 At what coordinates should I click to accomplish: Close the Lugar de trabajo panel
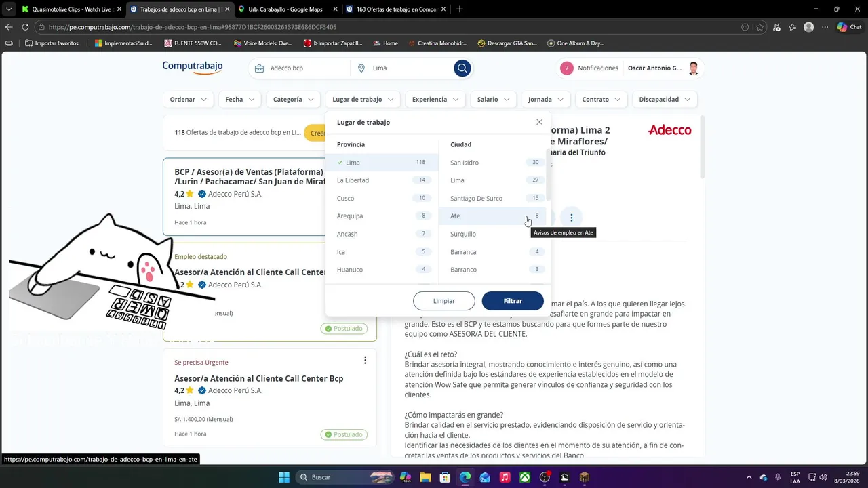pos(539,122)
